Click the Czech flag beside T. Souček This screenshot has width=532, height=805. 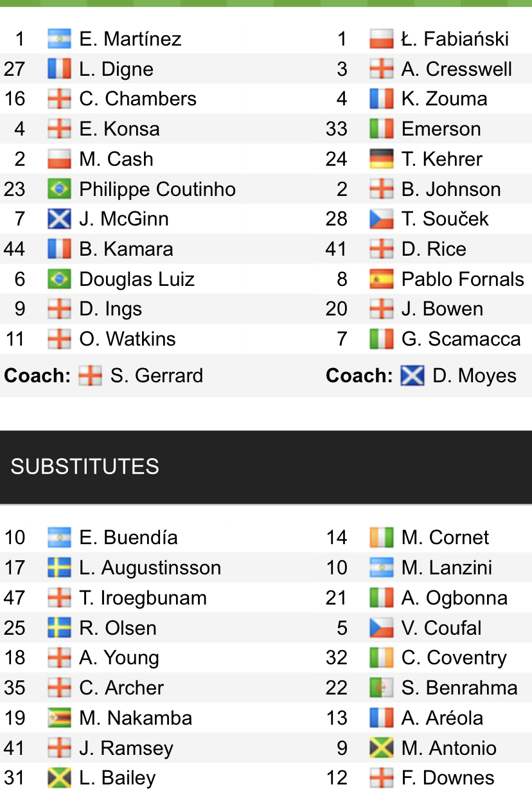(x=382, y=219)
